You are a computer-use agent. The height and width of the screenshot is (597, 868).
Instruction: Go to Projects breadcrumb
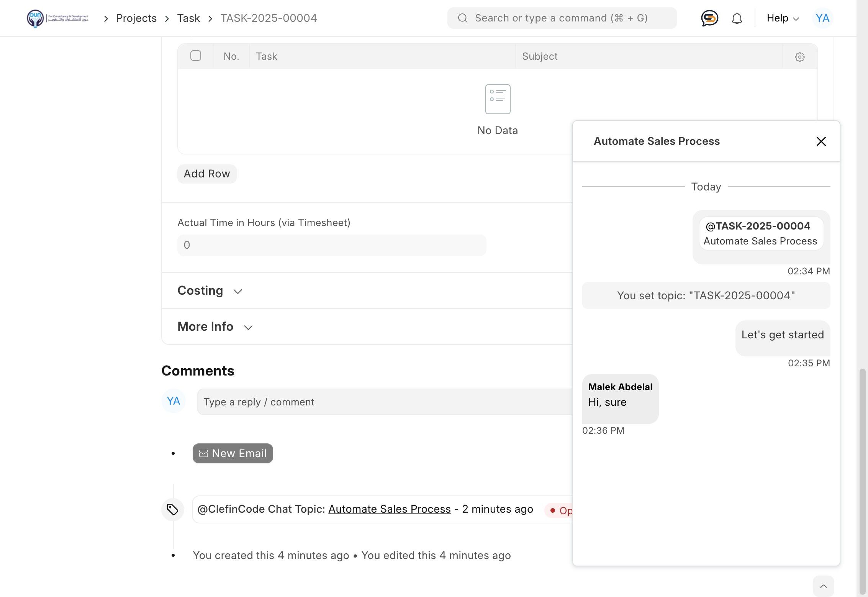tap(136, 18)
